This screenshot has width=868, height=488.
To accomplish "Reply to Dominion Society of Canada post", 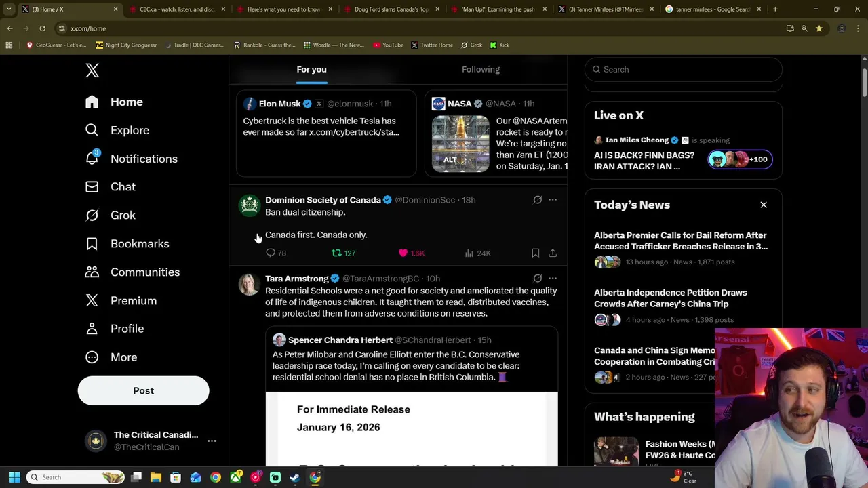I will tap(276, 253).
